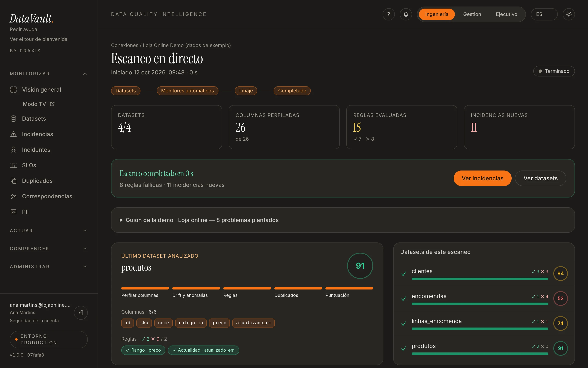Image resolution: width=588 pixels, height=368 pixels.
Task: Toggle the light theme sun icon
Action: 569,14
